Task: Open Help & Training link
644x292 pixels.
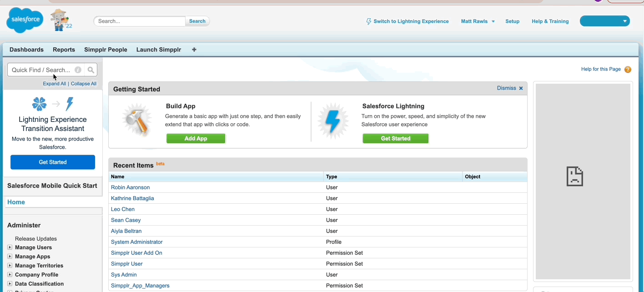Action: [550, 21]
